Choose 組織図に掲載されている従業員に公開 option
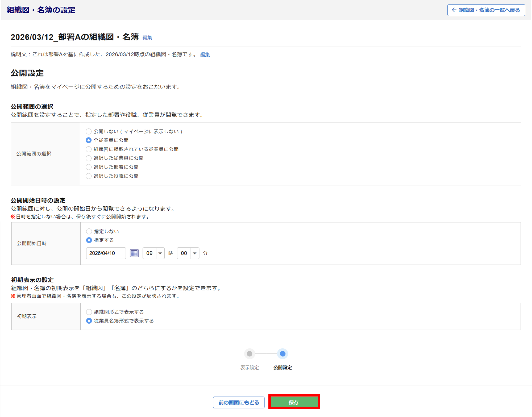The image size is (532, 417). [89, 149]
